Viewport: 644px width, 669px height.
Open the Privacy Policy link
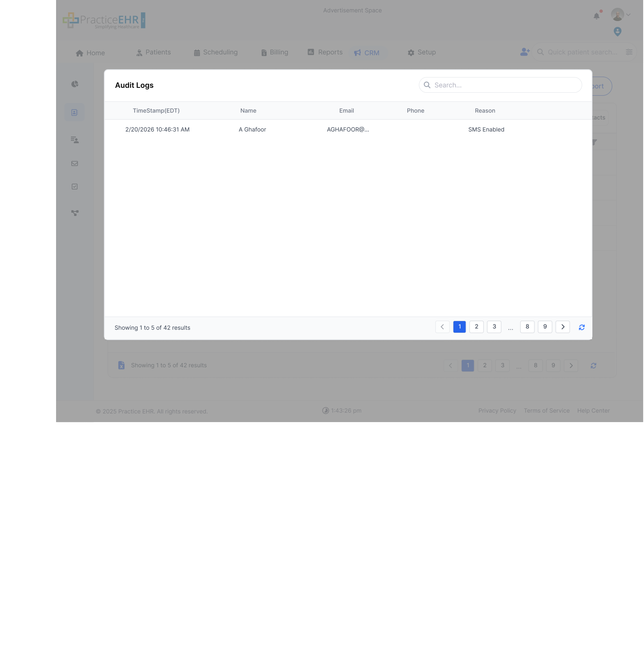click(x=497, y=411)
